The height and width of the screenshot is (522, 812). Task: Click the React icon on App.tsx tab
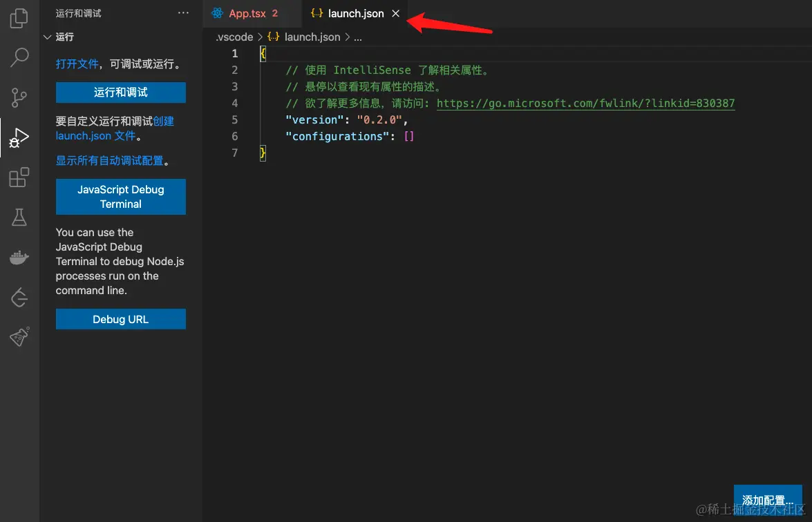click(x=218, y=13)
